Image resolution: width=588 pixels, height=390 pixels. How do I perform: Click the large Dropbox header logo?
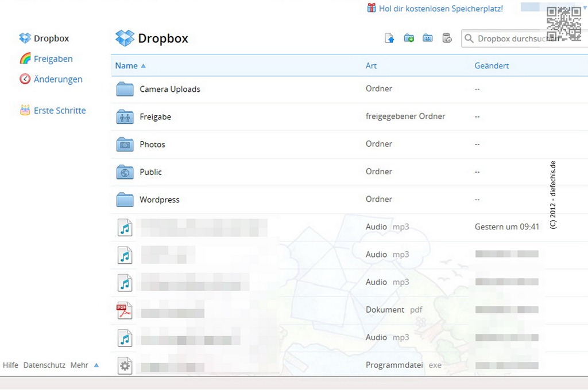125,38
